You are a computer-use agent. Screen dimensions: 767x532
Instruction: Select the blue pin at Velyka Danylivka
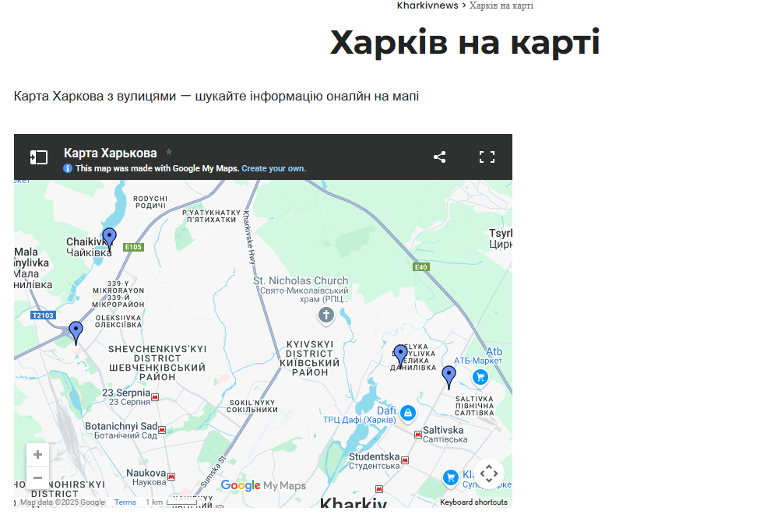(x=400, y=354)
